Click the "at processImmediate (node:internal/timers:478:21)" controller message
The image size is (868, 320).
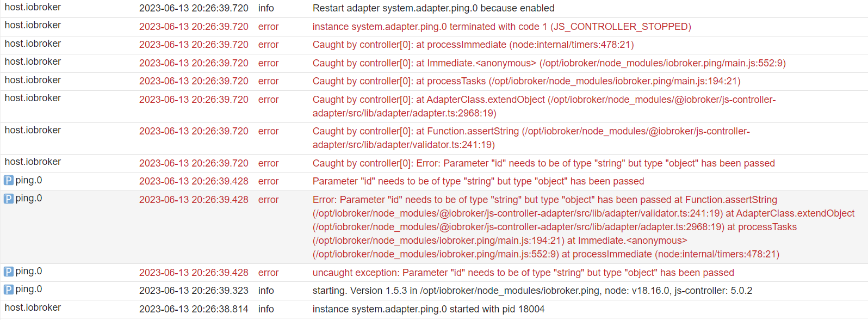tap(473, 45)
